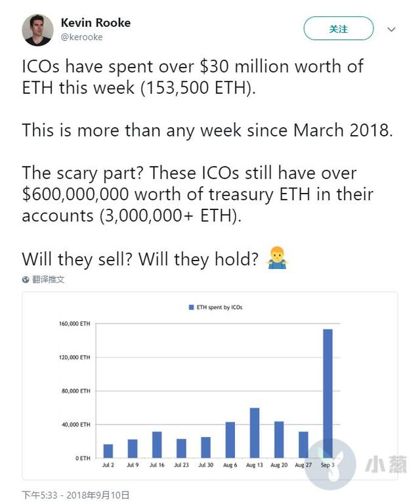Image resolution: width=420 pixels, height=504 pixels.
Task: Expand the tweet options chevron
Action: [x=391, y=30]
